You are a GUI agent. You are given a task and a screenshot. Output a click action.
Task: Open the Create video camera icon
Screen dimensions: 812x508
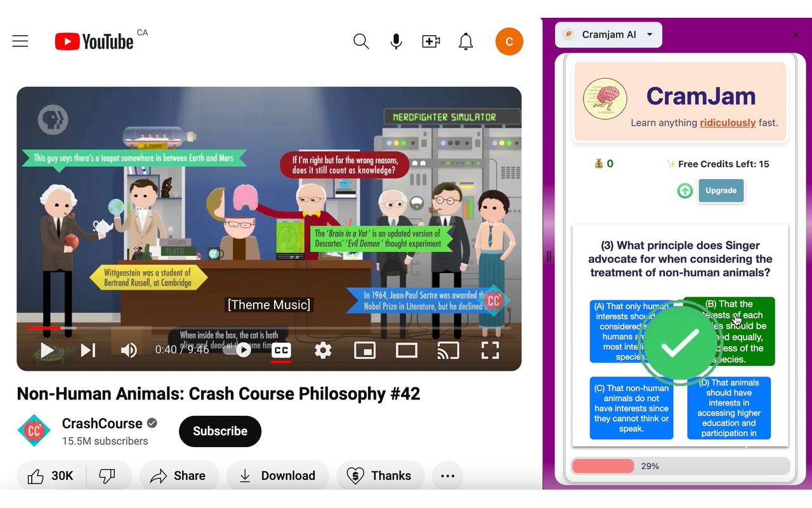pyautogui.click(x=431, y=42)
